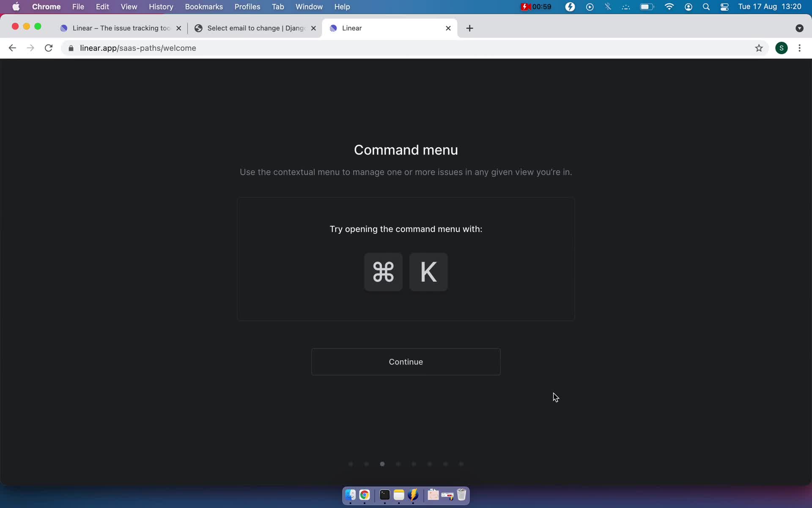This screenshot has height=508, width=812.
Task: Open Terminal from dock
Action: coord(384,495)
